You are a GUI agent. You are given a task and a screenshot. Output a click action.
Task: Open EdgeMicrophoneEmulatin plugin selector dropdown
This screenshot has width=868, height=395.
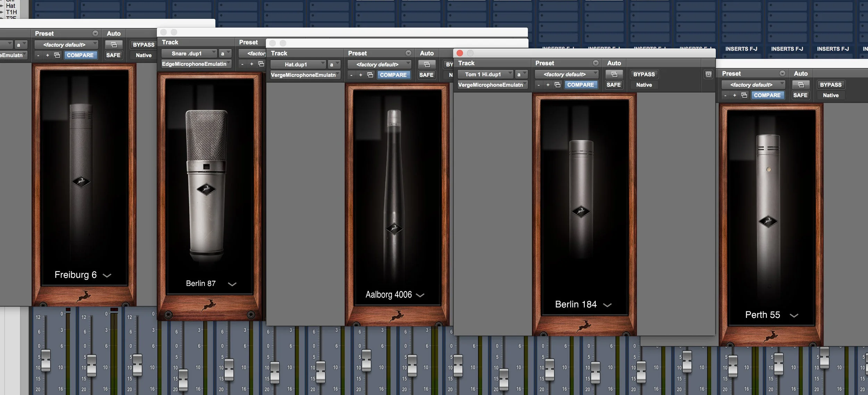point(196,64)
